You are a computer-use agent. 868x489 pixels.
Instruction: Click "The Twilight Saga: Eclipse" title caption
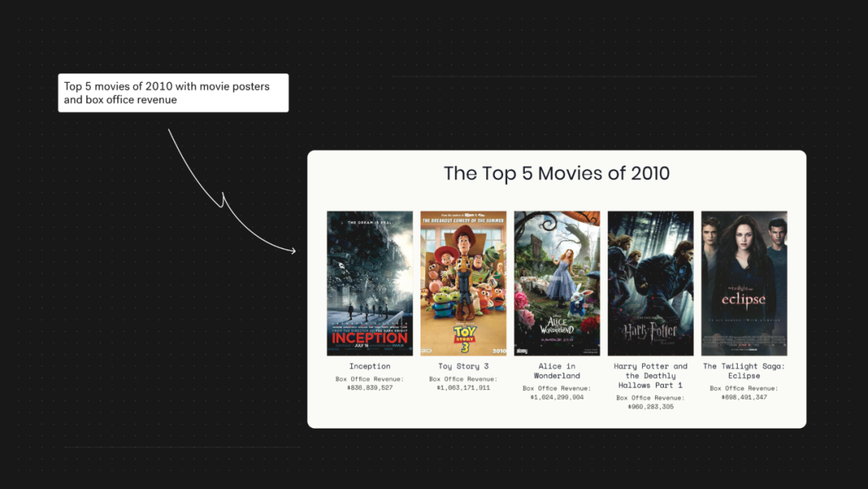coord(743,371)
